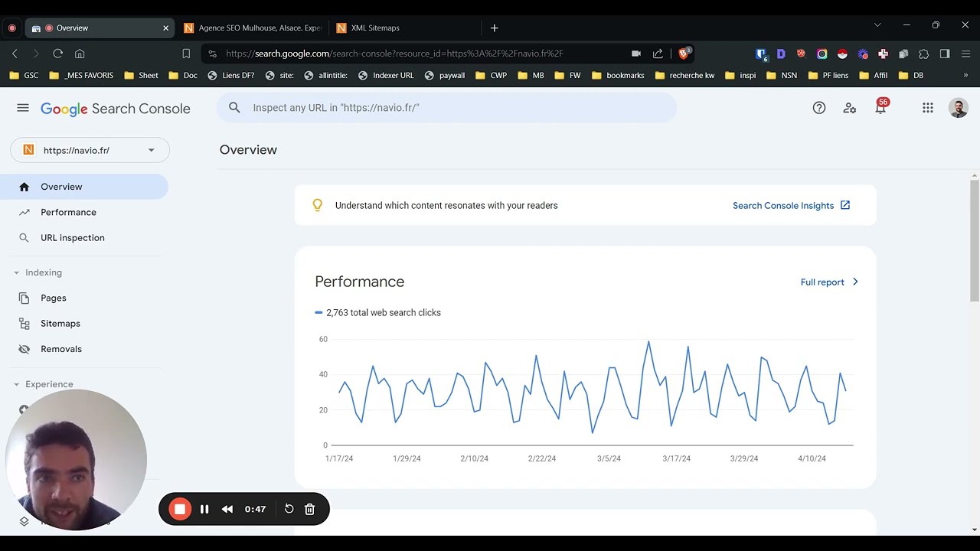Click the red-white cross extension icon
Viewport: 980px width, 551px height.
[883, 54]
